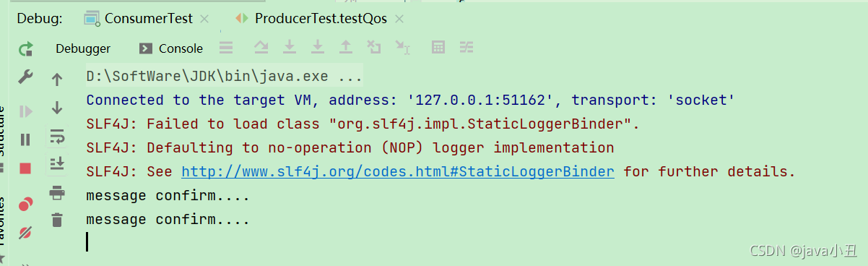The width and height of the screenshot is (868, 266).
Task: Resume program execution
Action: click(x=25, y=111)
